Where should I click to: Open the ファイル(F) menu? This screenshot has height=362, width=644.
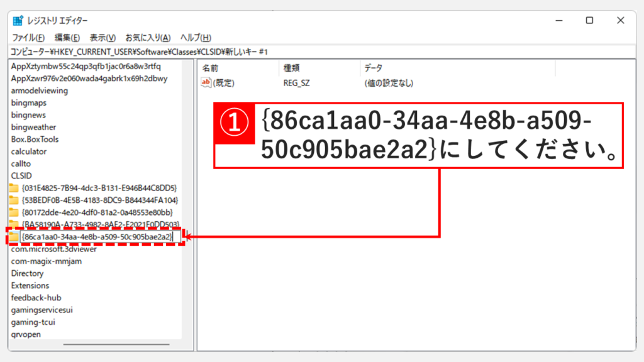coord(28,38)
